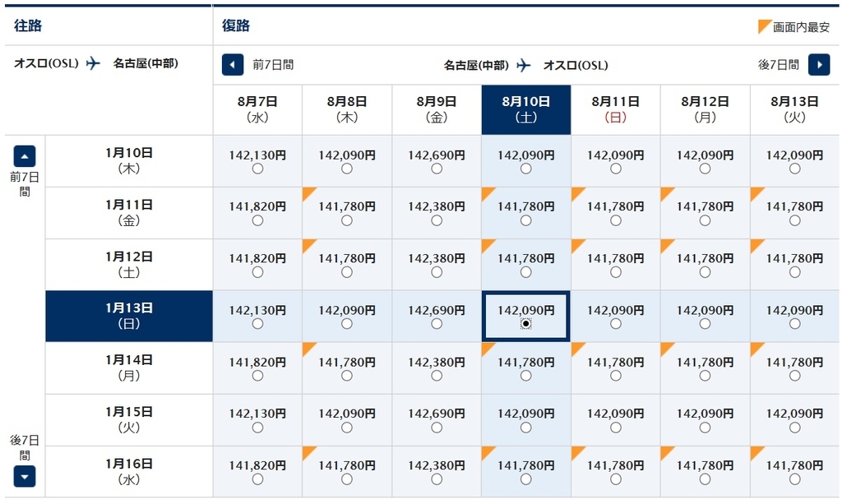Click the 142,090円 price for Jan 10, Aug 13
Image resolution: width=842 pixels, height=504 pixels.
click(795, 155)
